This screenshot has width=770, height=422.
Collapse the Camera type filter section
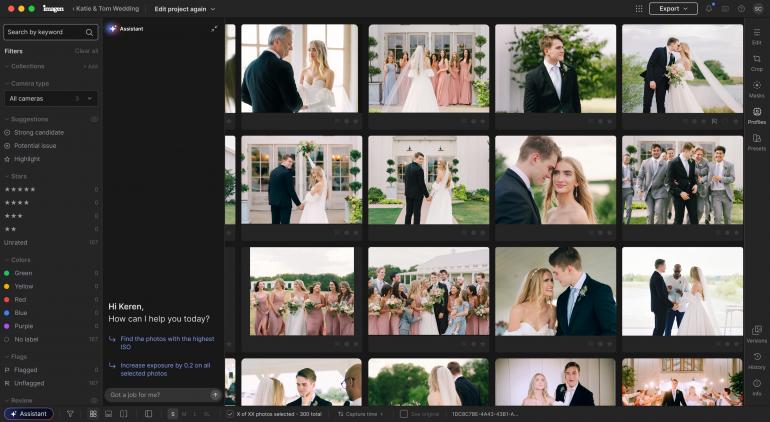coord(27,84)
